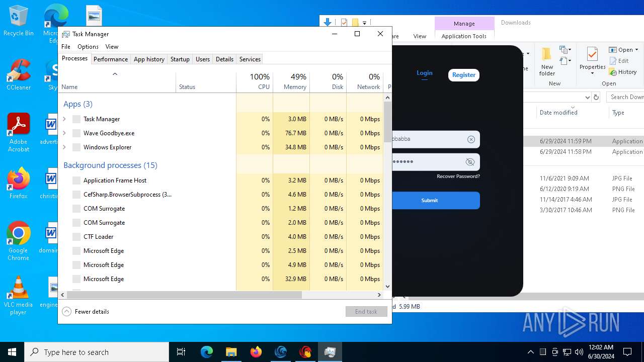
Task: Open the Open button dropdown in ribbon
Action: 636,50
